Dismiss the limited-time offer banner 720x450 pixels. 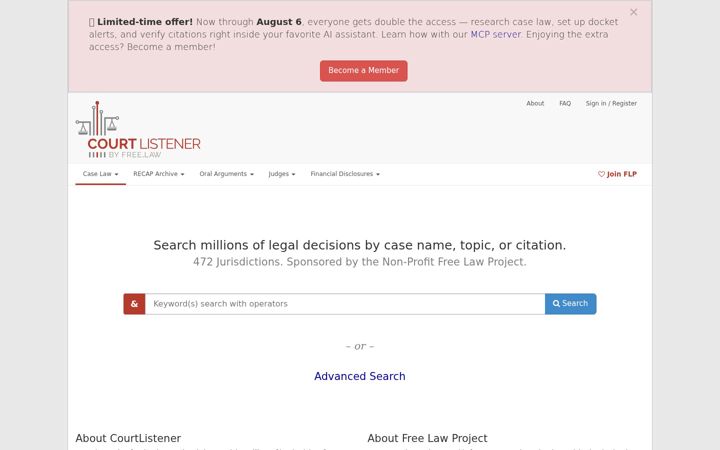(x=633, y=12)
